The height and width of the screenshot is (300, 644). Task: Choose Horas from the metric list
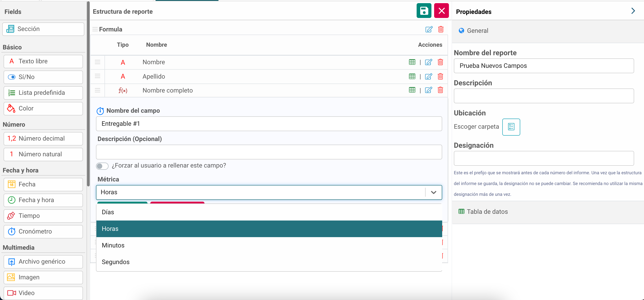(269, 229)
